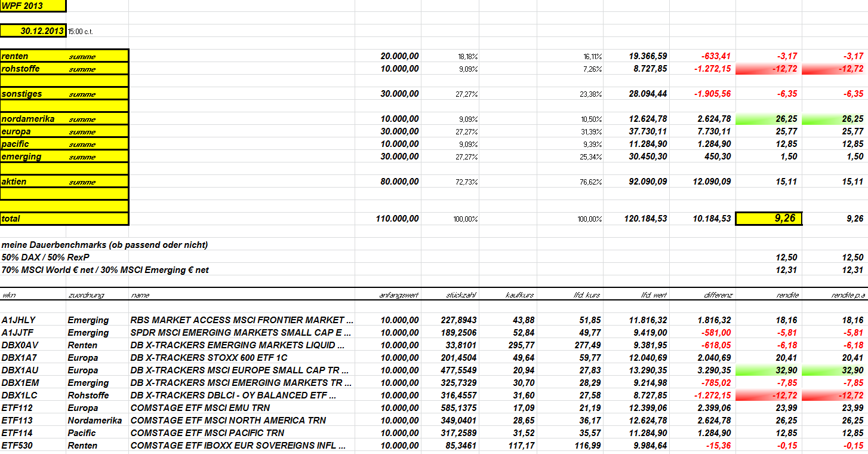Viewport: 868px width, 454px height.
Task: Click the red rohstoffe -12,72 rendite cell
Action: click(769, 69)
